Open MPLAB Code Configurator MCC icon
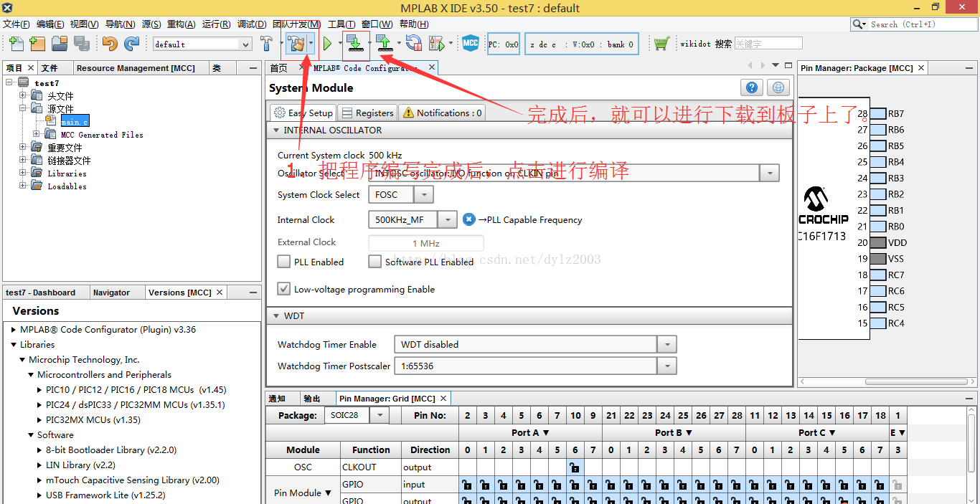Image resolution: width=980 pixels, height=504 pixels. 471,44
